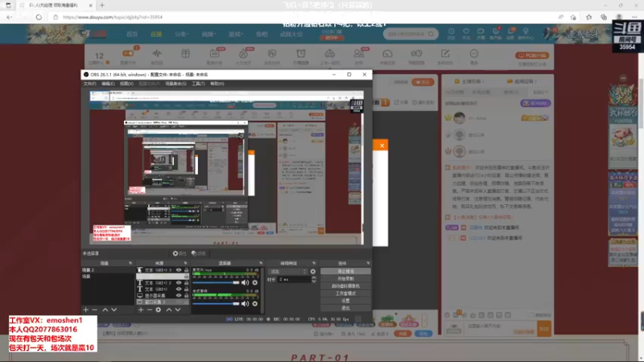
Task: Pop out the 来源 dock panel
Action: [x=186, y=263]
